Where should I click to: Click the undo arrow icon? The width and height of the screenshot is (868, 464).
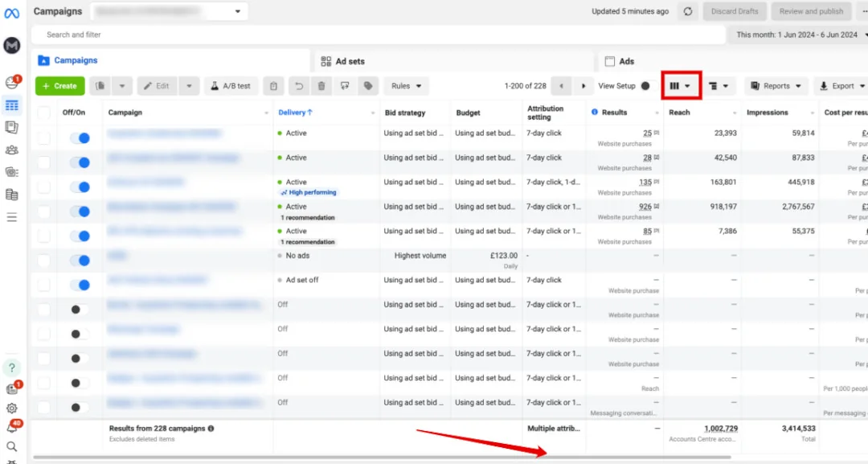pos(299,86)
